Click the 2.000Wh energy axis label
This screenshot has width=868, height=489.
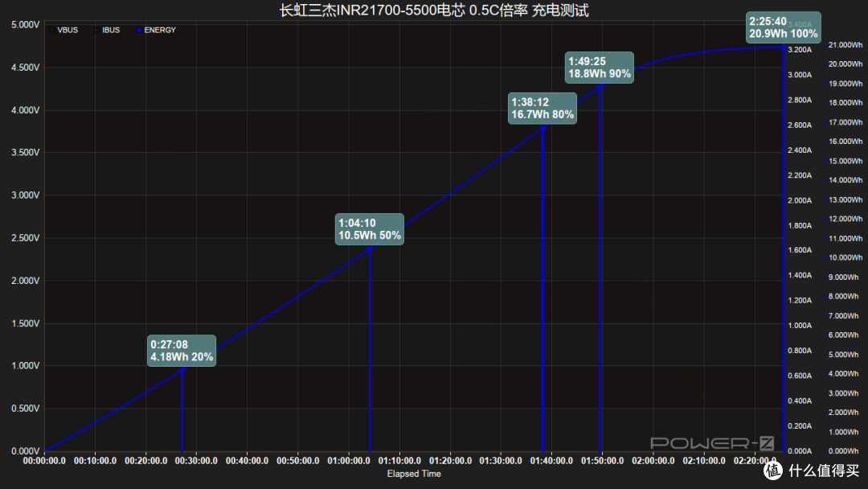coord(844,413)
